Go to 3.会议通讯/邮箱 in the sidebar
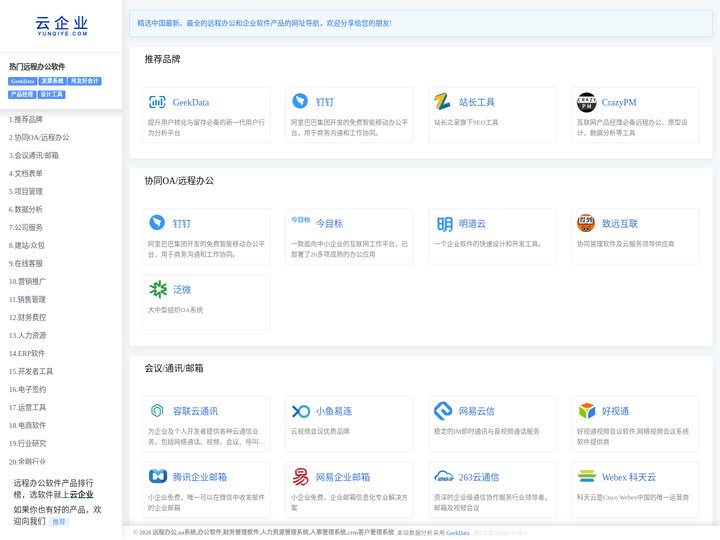Image resolution: width=720 pixels, height=540 pixels. [34, 155]
